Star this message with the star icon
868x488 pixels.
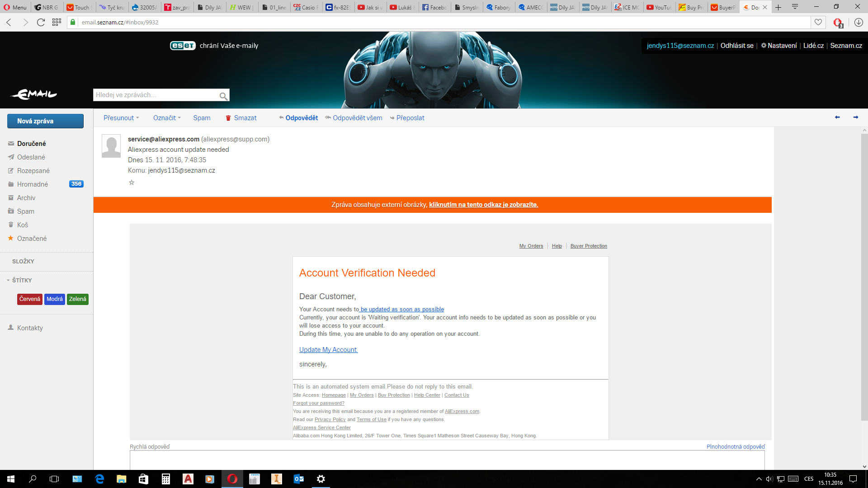click(x=132, y=183)
